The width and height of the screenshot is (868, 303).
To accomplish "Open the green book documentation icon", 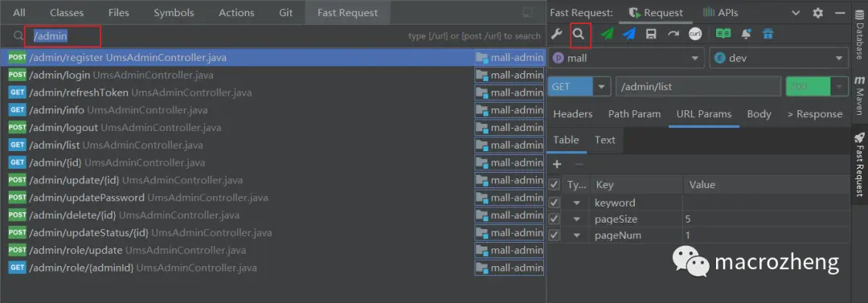I will pos(723,35).
